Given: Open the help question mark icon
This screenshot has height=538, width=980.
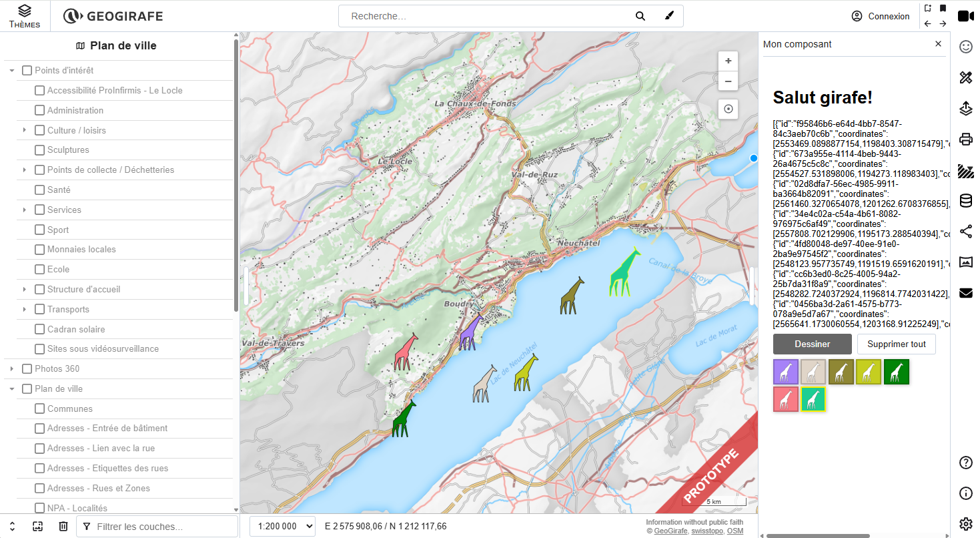Looking at the screenshot, I should click(965, 463).
